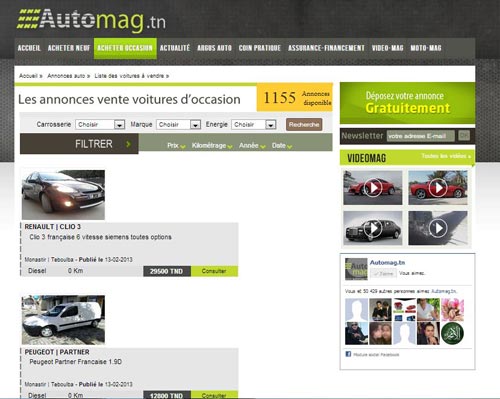Click Clio 3 française 6 vitesse description
500x399 pixels.
[100, 237]
